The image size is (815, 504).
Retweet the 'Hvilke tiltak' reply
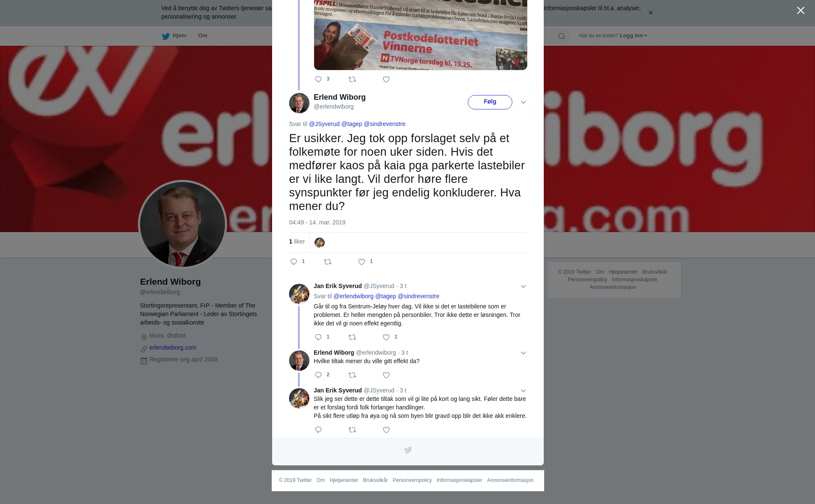coord(352,375)
